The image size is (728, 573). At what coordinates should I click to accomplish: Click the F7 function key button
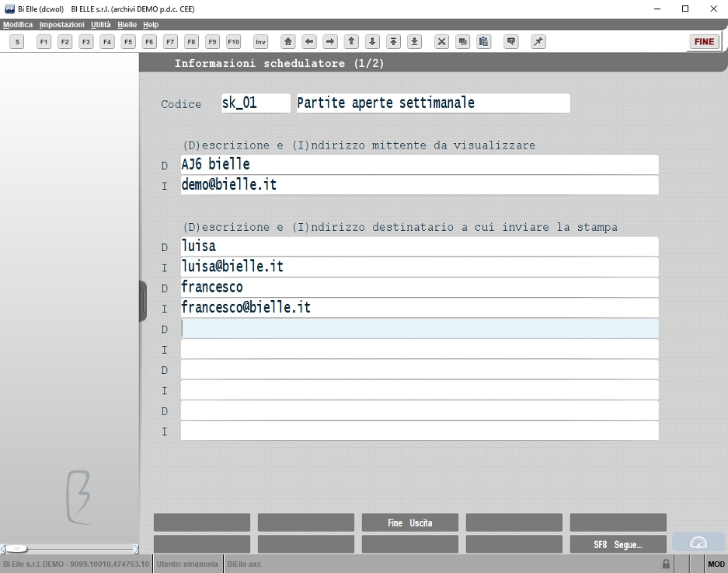(170, 42)
